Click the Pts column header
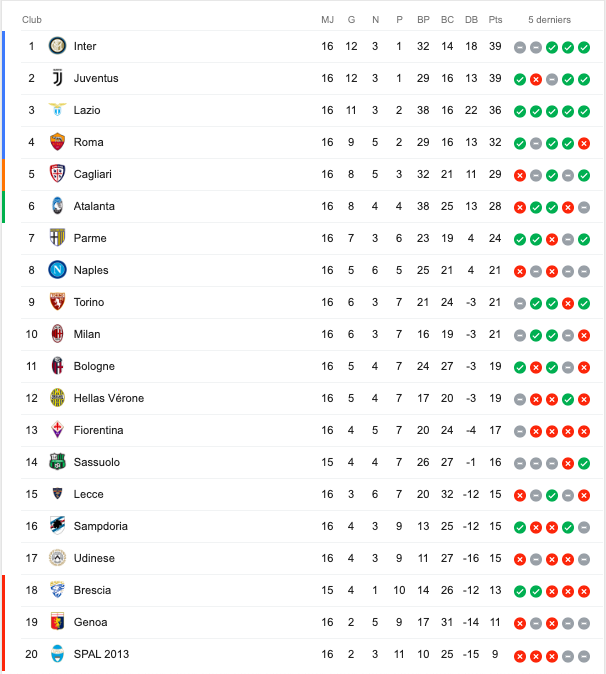 (496, 20)
